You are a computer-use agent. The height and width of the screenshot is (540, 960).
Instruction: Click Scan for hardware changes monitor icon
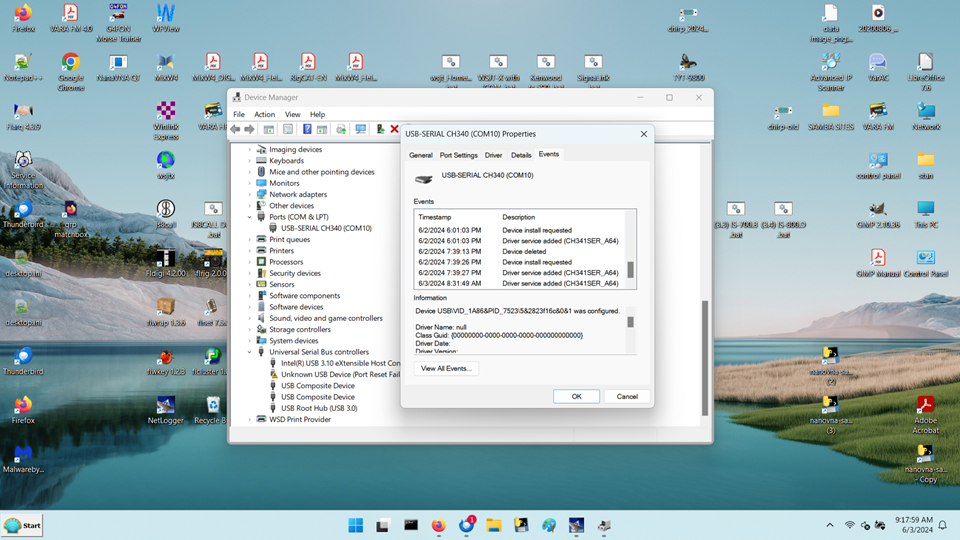click(x=361, y=129)
